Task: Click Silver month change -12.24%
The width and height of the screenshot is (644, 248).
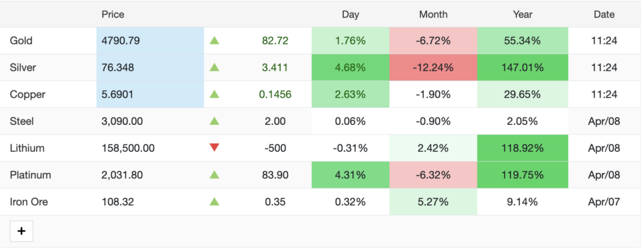Action: coord(433,68)
